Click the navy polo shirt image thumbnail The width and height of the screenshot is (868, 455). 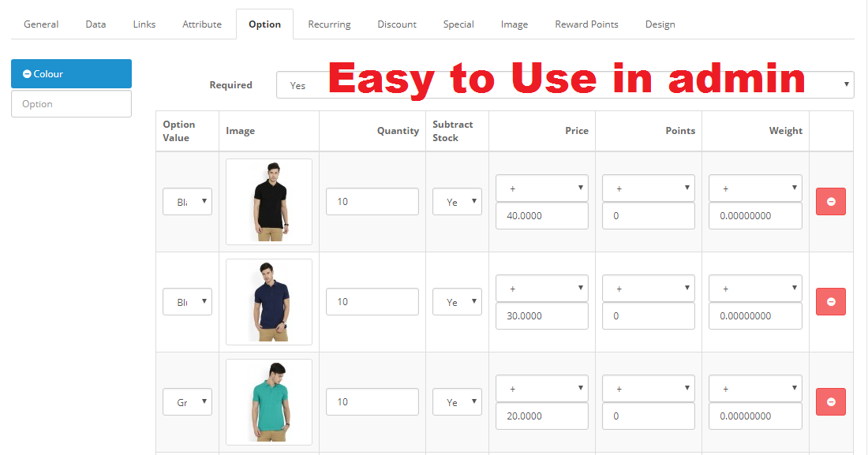(x=269, y=302)
